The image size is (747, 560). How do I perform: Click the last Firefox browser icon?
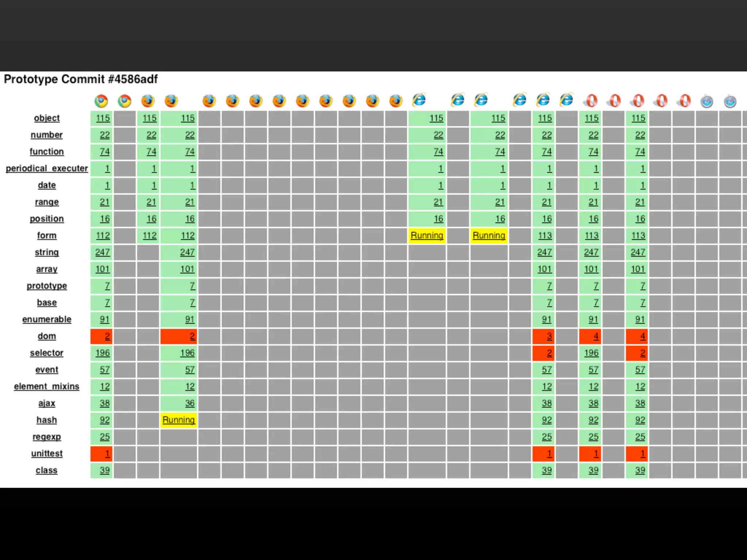396,101
